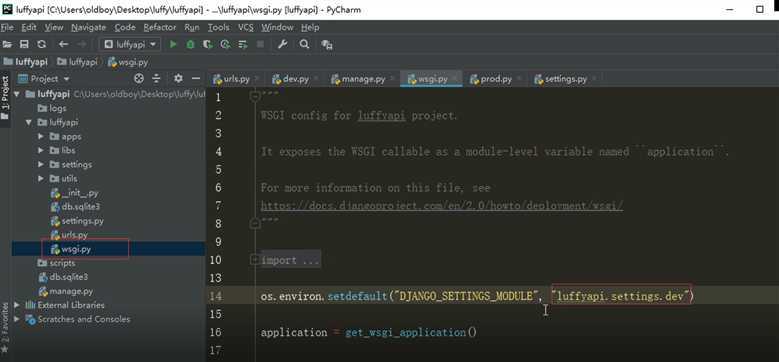The width and height of the screenshot is (779, 362).
Task: Click get_wsgi_application on line 16
Action: (405, 332)
